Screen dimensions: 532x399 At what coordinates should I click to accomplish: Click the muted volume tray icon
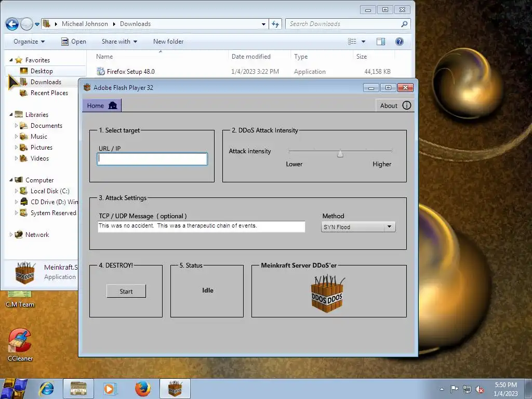[480, 389]
